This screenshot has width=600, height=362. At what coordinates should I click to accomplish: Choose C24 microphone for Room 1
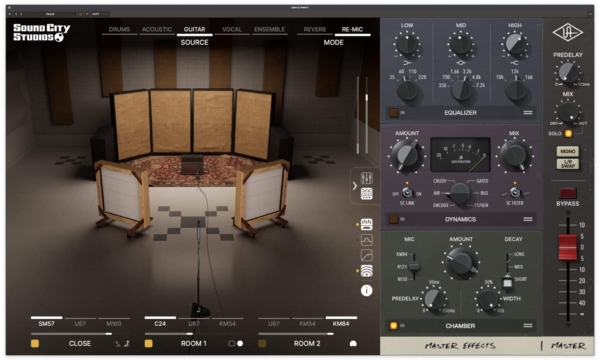tap(160, 322)
